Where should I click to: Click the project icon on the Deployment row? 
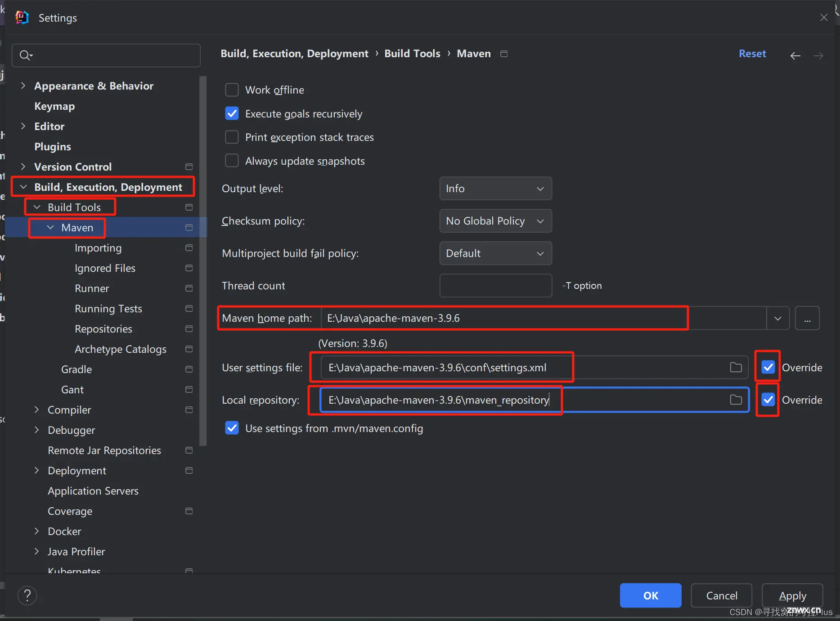pyautogui.click(x=189, y=471)
